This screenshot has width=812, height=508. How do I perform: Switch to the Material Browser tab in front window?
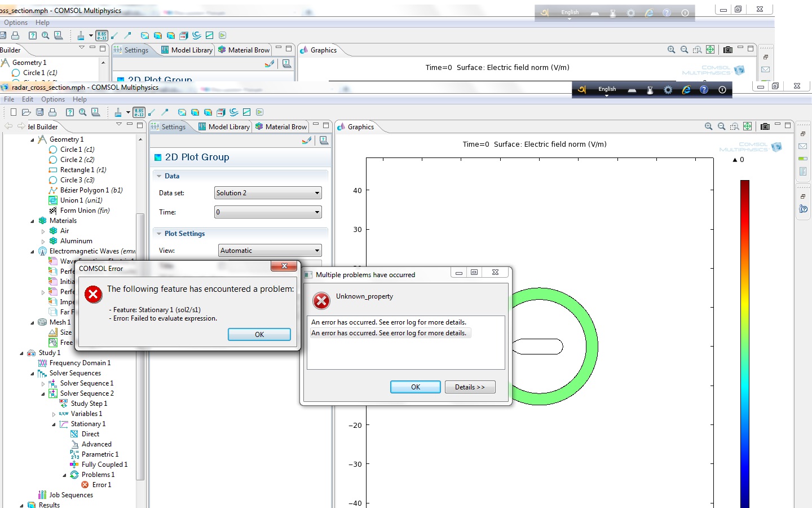click(281, 126)
